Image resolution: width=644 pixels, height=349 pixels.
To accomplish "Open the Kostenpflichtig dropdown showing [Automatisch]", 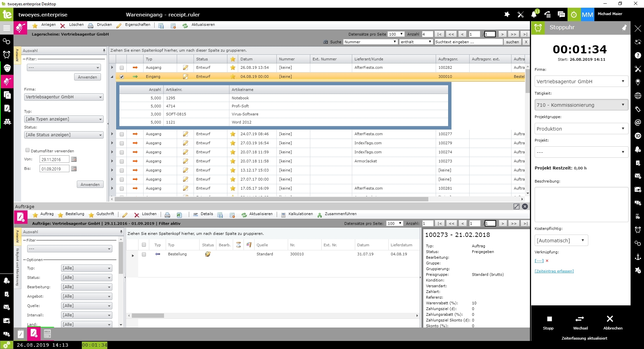I will (561, 240).
